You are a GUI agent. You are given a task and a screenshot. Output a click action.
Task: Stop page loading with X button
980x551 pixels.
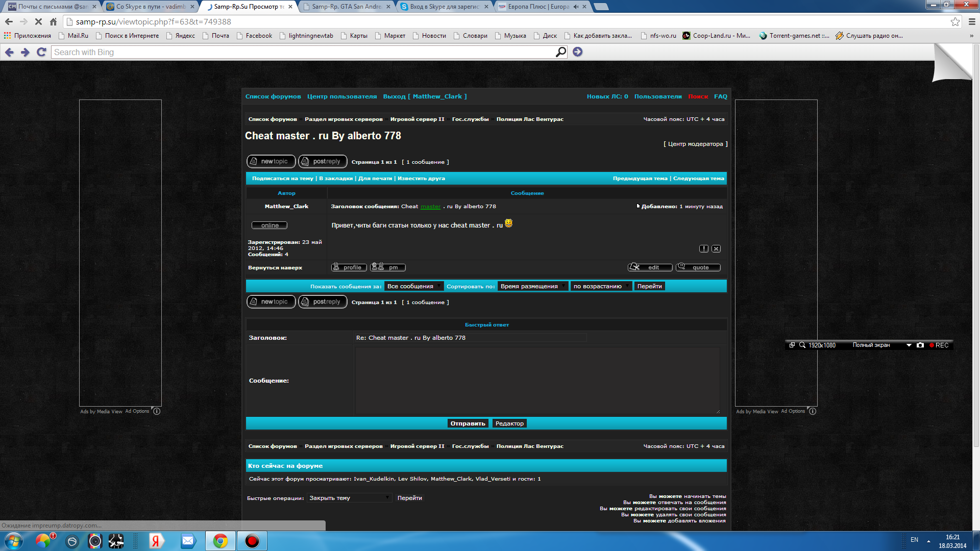tap(38, 22)
